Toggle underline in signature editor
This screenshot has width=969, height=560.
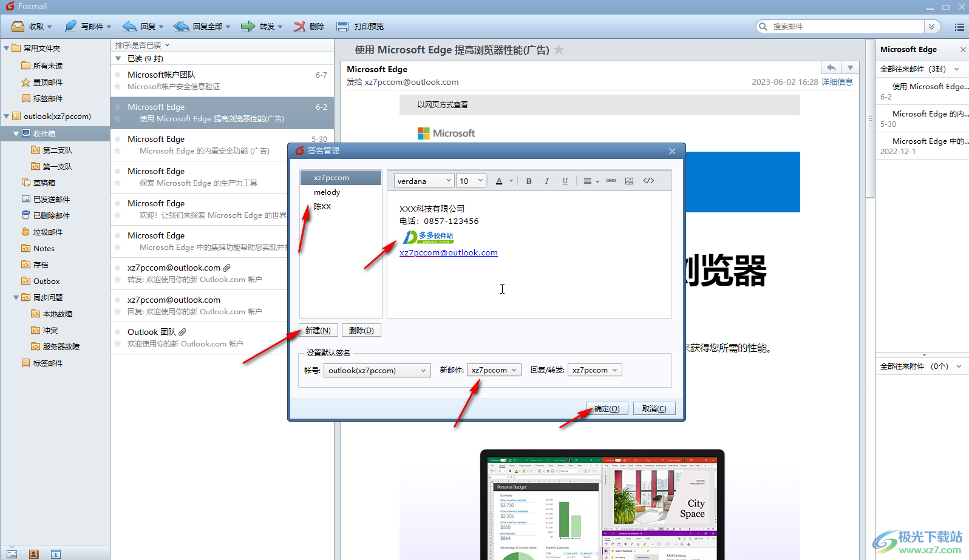tap(565, 181)
